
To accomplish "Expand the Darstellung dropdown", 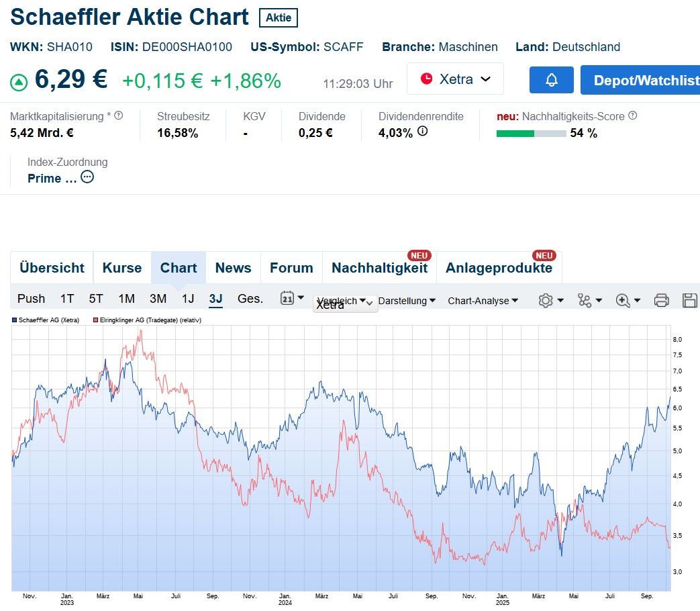I will click(407, 301).
